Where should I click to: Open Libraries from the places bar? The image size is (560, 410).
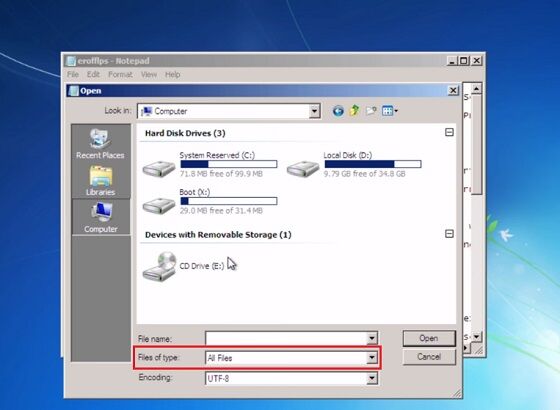(x=100, y=181)
